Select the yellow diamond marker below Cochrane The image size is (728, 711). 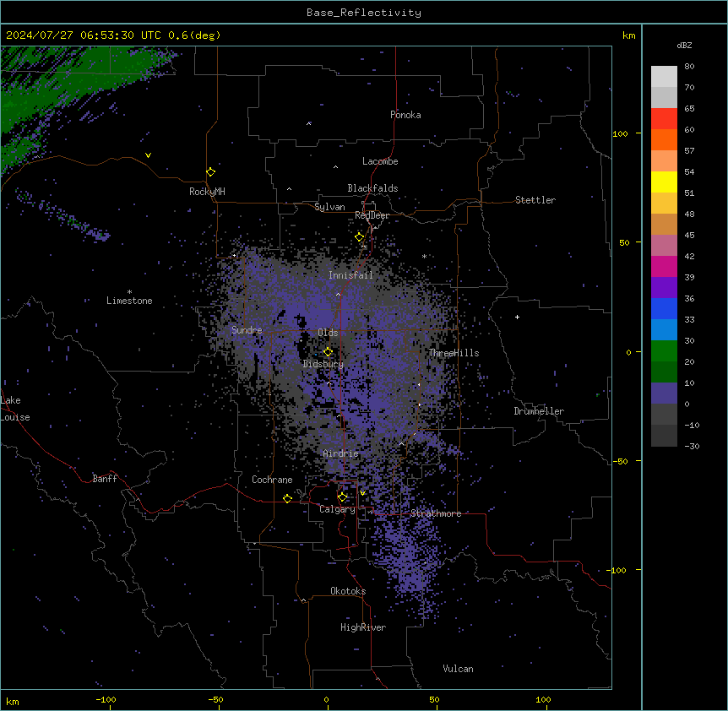coord(287,498)
